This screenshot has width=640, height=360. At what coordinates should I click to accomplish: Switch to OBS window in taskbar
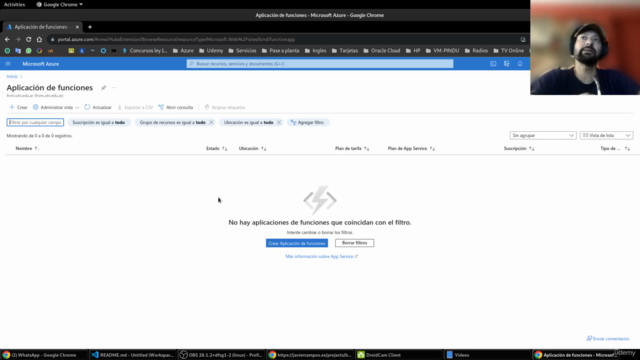coord(222,355)
